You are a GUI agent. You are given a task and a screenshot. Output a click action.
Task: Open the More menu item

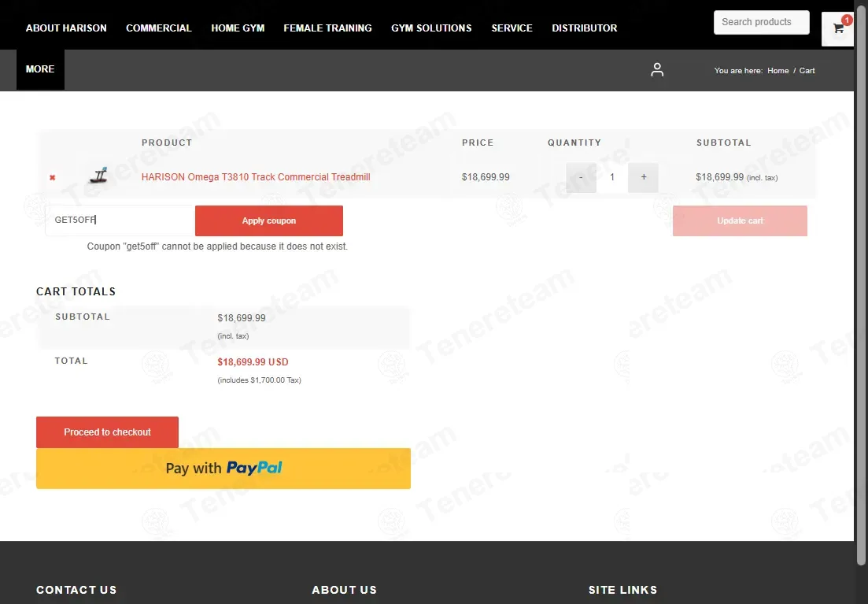pos(40,69)
